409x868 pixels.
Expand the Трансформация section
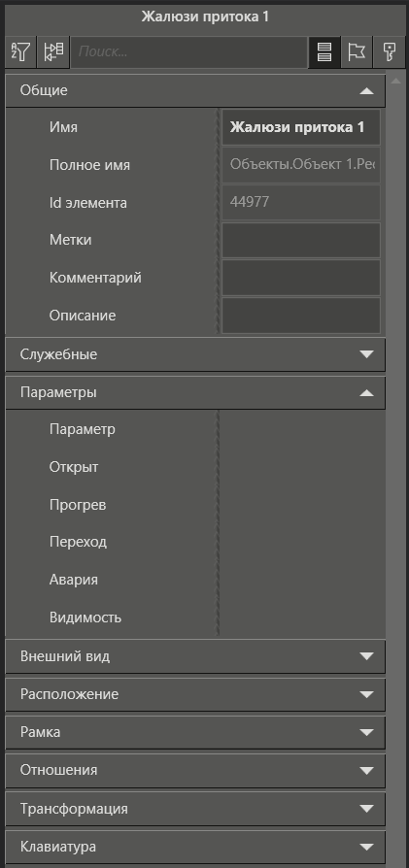click(x=195, y=809)
